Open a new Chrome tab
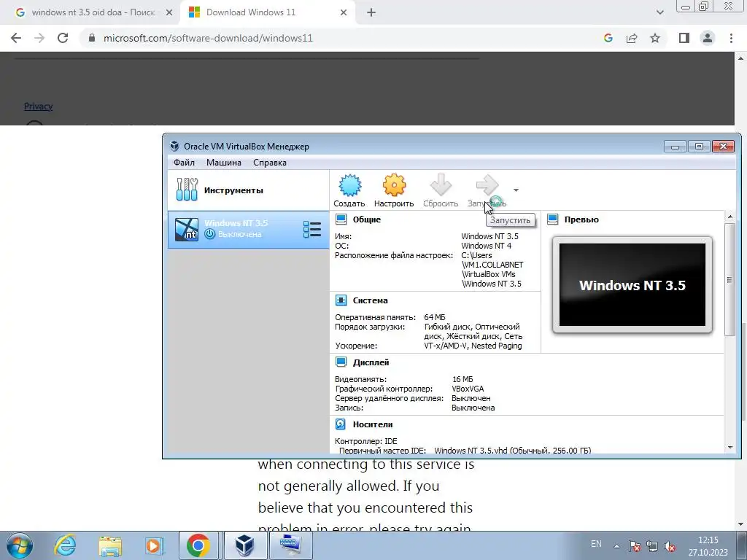The width and height of the screenshot is (747, 560). tap(371, 12)
